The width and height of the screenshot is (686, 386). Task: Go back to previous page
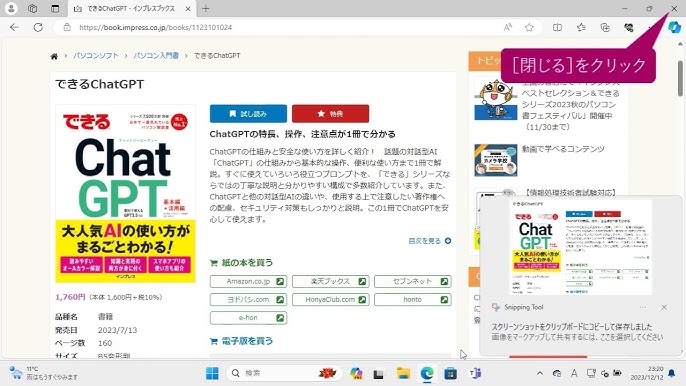[14, 27]
